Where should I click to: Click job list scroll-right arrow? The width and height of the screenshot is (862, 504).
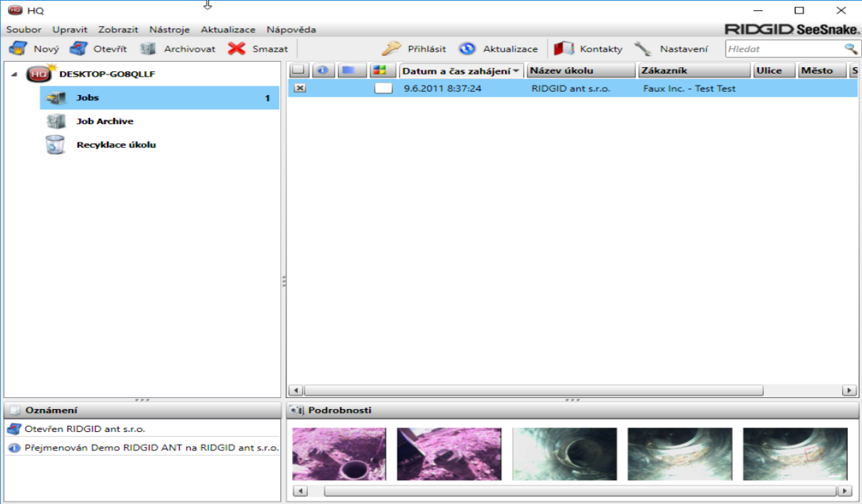(849, 390)
